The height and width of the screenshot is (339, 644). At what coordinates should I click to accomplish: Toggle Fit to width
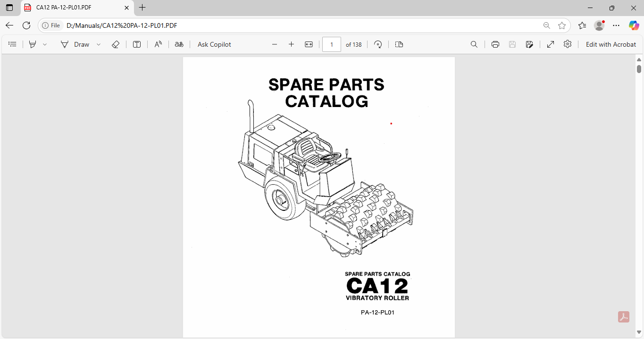point(309,44)
